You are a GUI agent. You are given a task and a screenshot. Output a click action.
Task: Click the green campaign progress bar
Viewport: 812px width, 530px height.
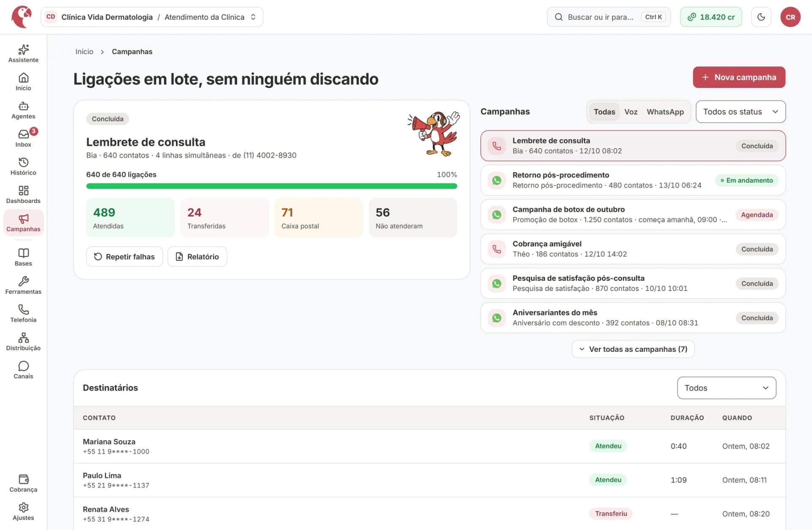(272, 186)
